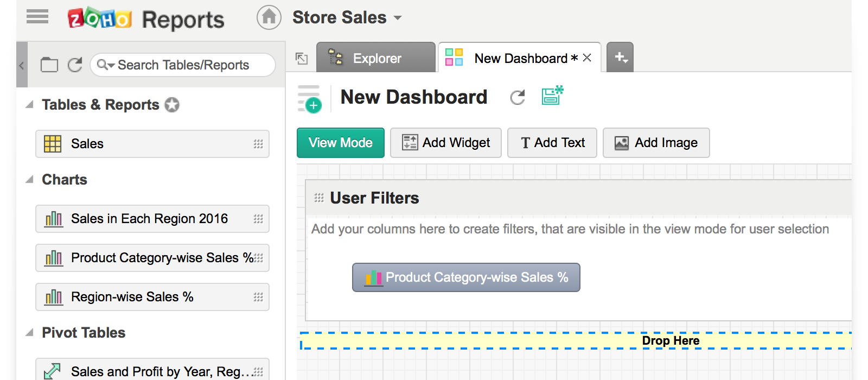Switch to the Explorer tab
The width and height of the screenshot is (868, 380).
point(376,58)
